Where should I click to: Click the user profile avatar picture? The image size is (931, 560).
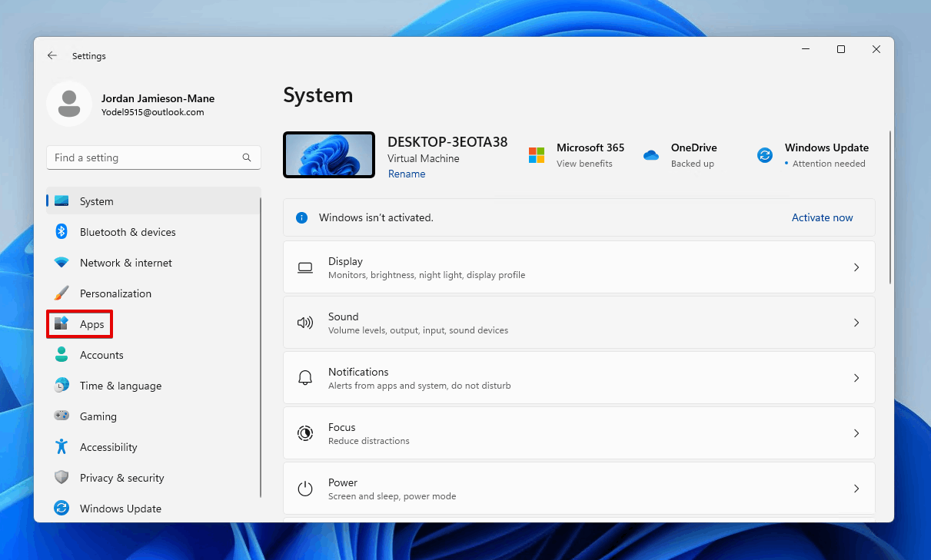pyautogui.click(x=69, y=104)
